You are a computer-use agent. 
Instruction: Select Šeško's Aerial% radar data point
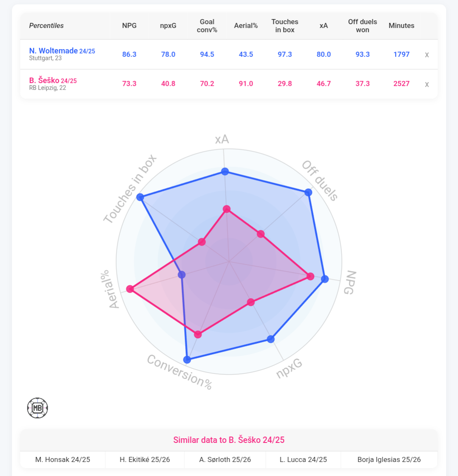point(130,288)
